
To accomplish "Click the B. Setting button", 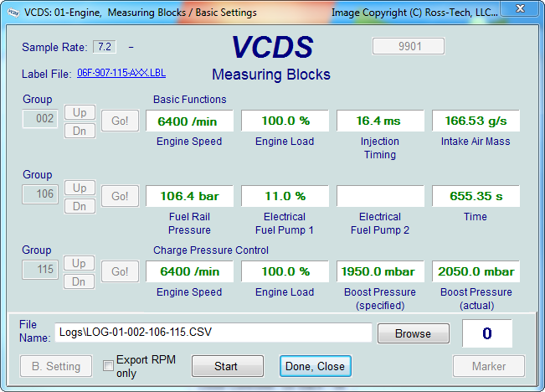I will tap(56, 366).
